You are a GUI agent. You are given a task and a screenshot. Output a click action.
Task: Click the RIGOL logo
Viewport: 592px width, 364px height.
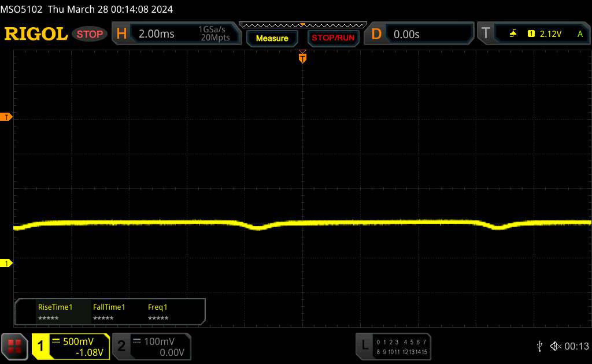point(36,34)
